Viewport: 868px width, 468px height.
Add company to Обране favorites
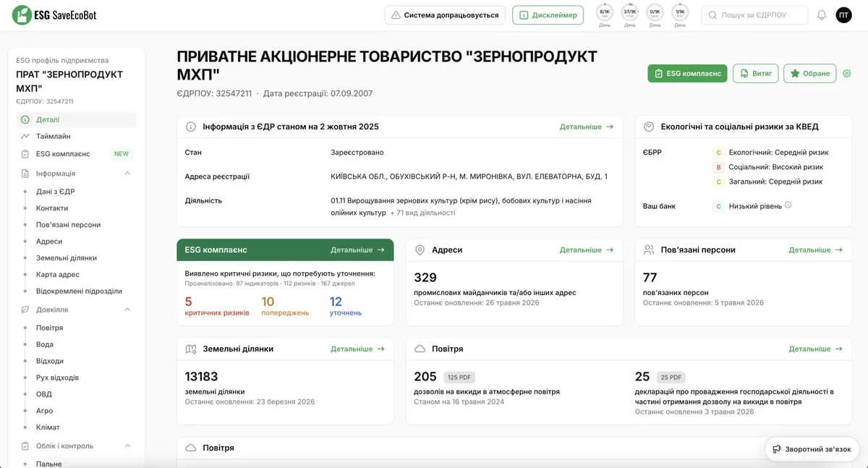click(x=809, y=73)
